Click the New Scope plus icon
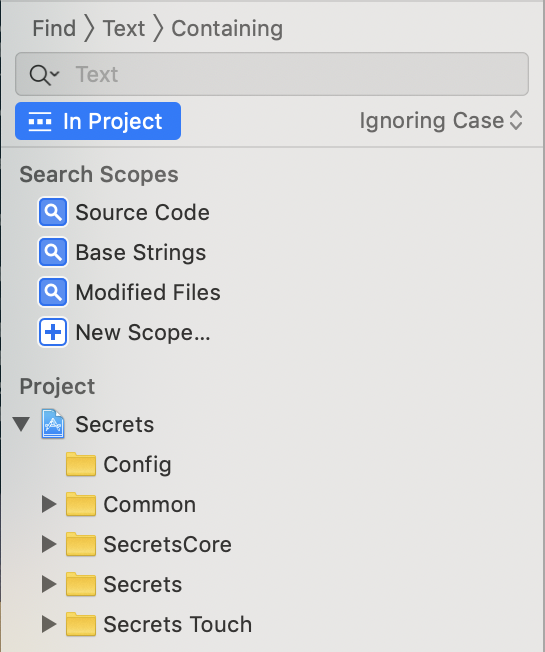 coord(53,332)
